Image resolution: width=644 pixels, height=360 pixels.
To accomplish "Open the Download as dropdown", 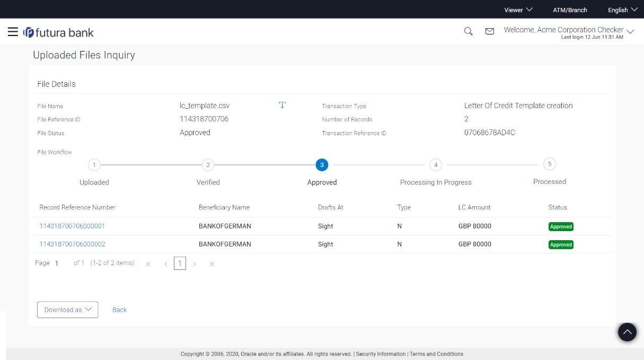I will coord(68,310).
